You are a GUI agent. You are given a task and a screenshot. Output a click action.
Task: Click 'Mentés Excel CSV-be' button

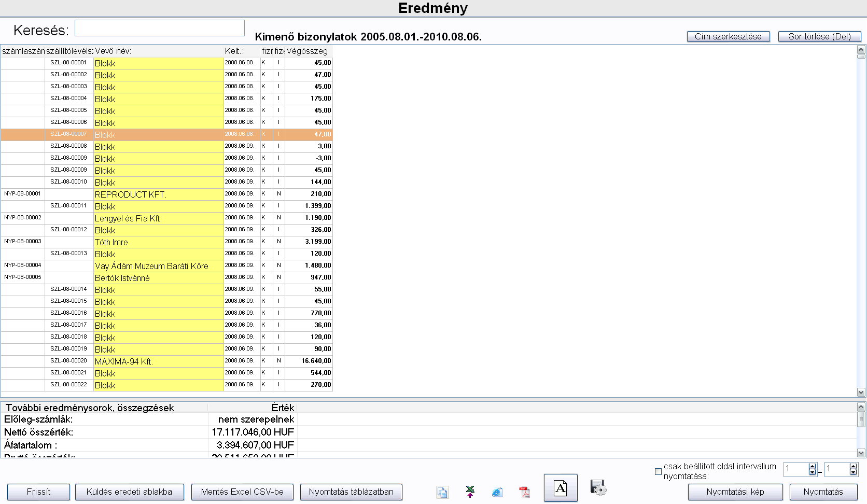pyautogui.click(x=242, y=492)
